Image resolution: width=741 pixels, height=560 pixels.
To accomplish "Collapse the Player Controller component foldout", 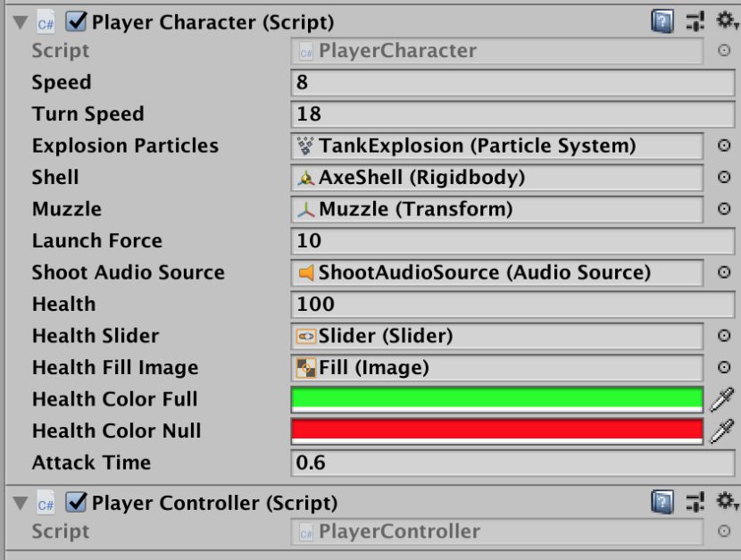I will 20,504.
